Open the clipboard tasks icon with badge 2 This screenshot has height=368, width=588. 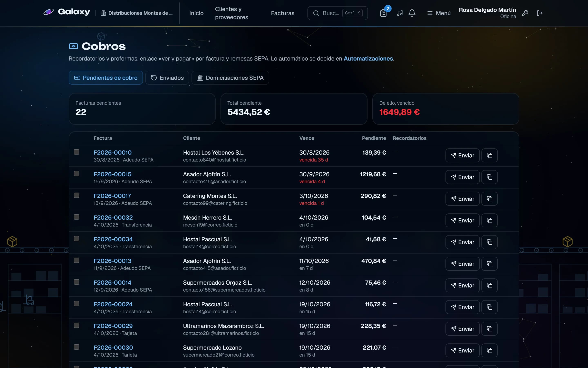coord(383,13)
